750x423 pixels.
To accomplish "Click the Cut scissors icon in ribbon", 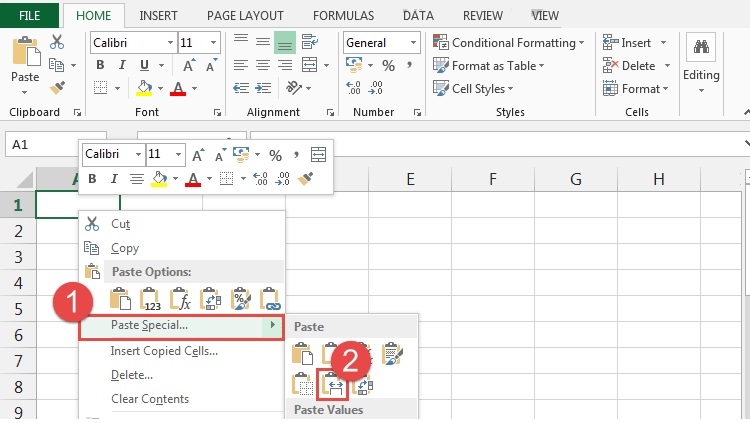I will (57, 42).
